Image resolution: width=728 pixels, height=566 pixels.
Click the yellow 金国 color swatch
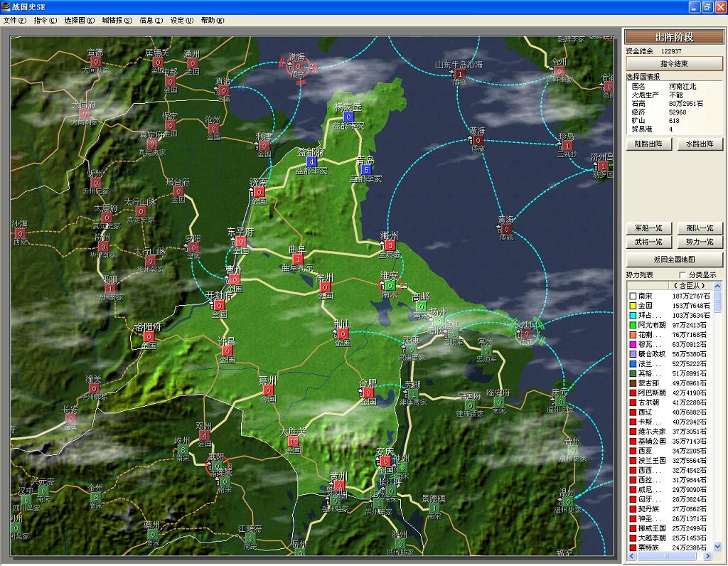coord(631,306)
